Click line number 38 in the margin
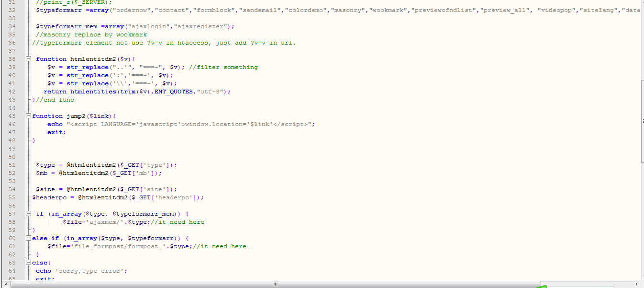The image size is (644, 288). coord(11,59)
